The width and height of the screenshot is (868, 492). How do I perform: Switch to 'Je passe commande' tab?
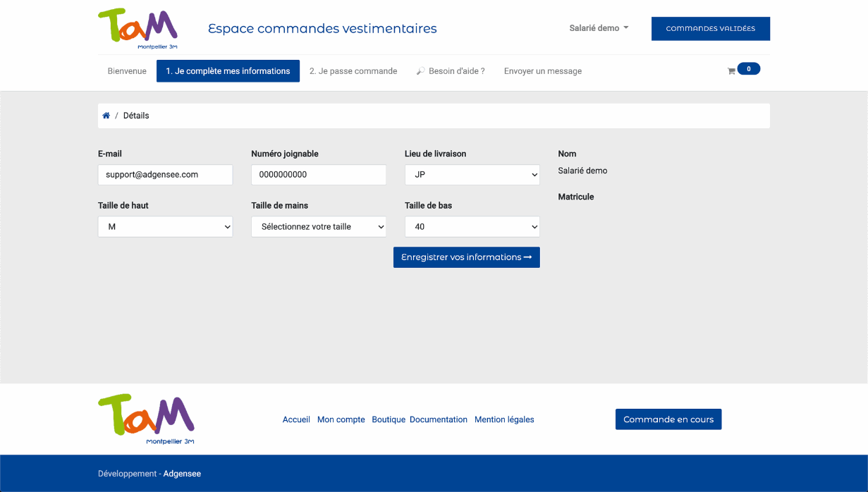353,71
